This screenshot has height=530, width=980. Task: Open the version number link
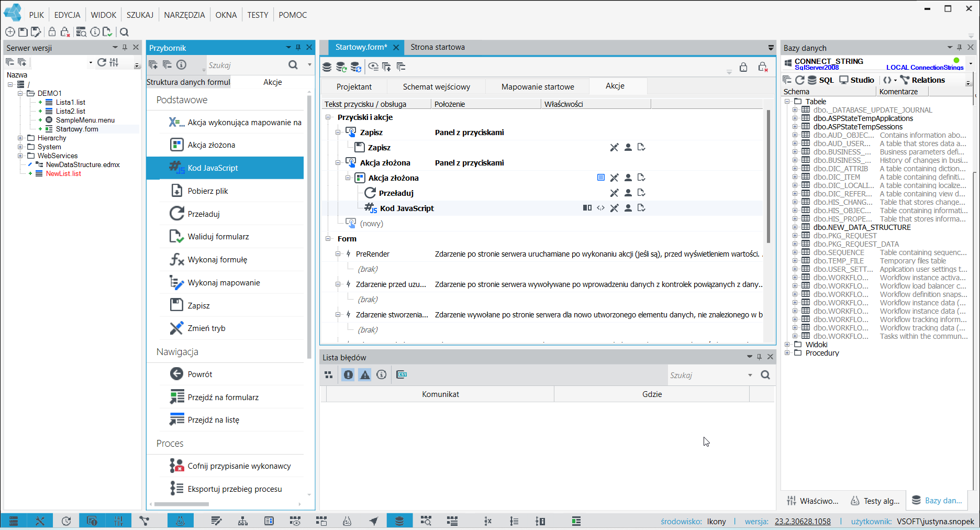[x=803, y=522]
